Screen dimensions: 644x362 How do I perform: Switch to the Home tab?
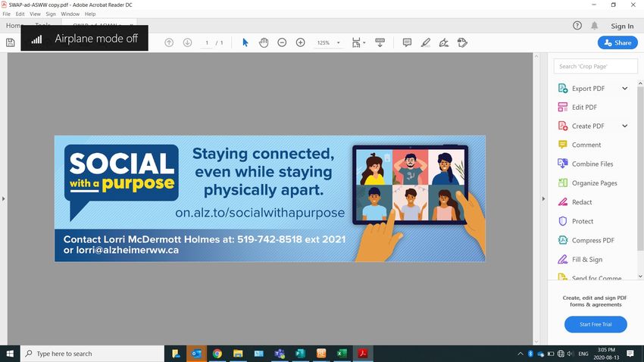[x=13, y=26]
